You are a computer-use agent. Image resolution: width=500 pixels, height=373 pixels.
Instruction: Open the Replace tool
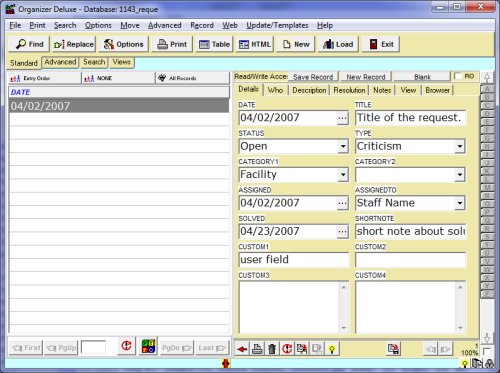[x=74, y=44]
